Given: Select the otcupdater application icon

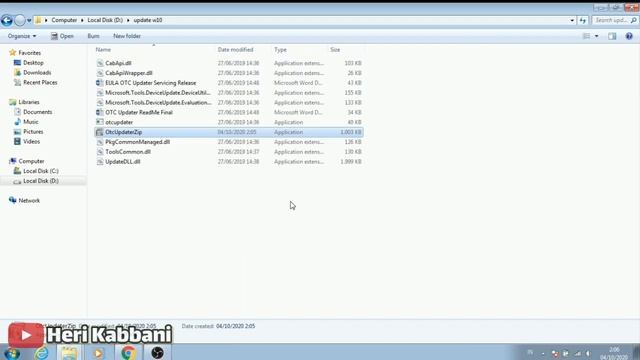Looking at the screenshot, I should point(100,122).
